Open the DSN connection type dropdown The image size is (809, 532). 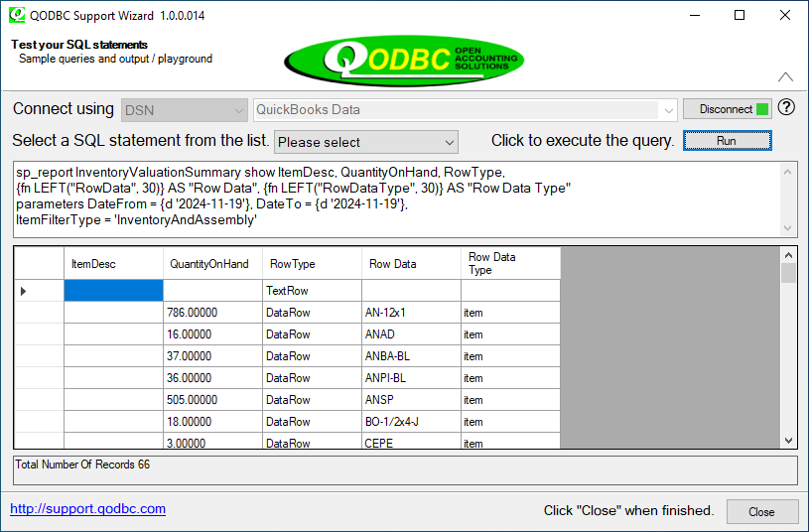click(184, 110)
